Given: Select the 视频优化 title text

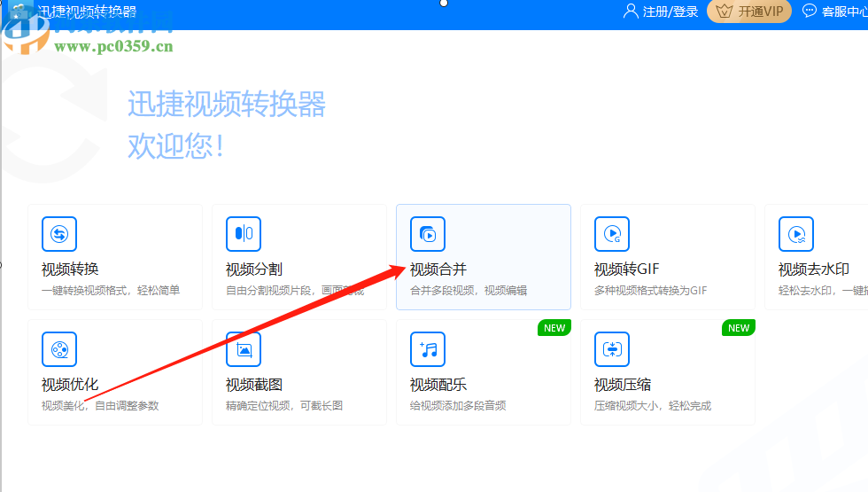Looking at the screenshot, I should tap(70, 385).
